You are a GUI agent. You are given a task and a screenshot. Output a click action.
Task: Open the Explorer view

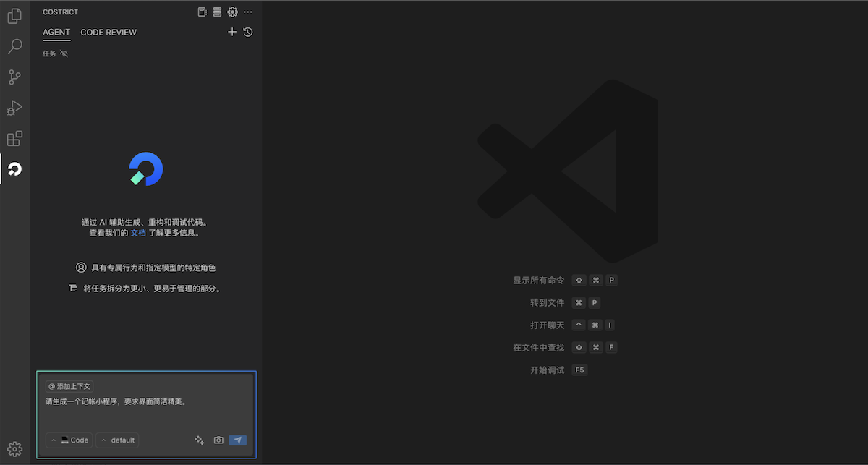coord(14,16)
